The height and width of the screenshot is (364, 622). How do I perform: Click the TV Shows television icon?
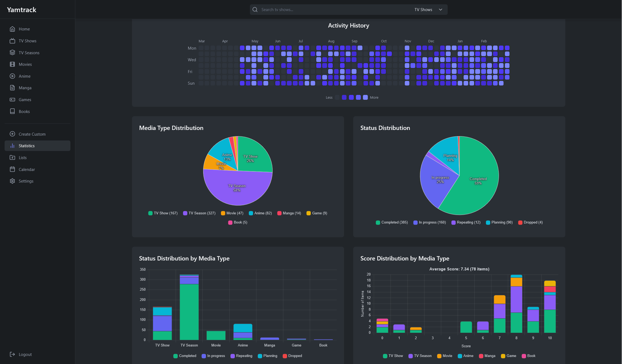coord(12,41)
